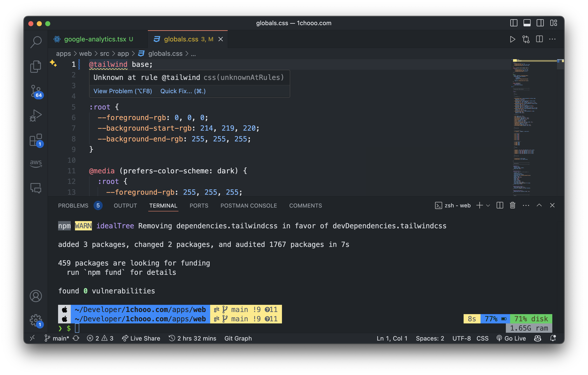The image size is (588, 375).
Task: Open the Run and Debug view
Action: click(x=36, y=115)
